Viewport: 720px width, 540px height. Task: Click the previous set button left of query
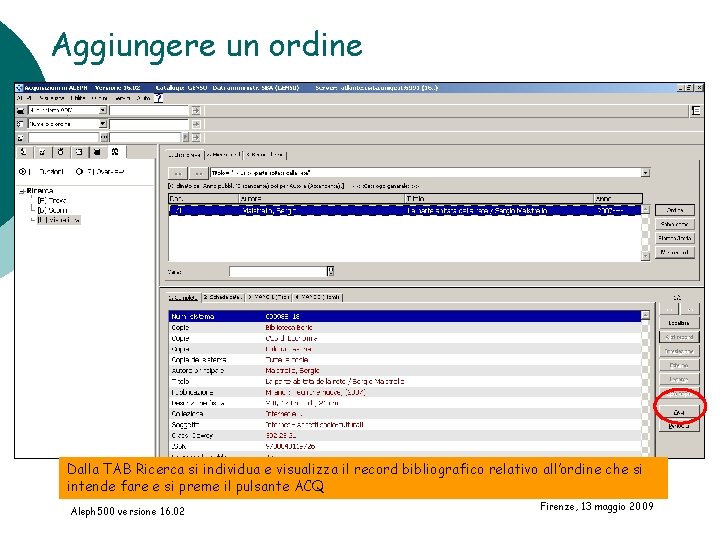178,173
